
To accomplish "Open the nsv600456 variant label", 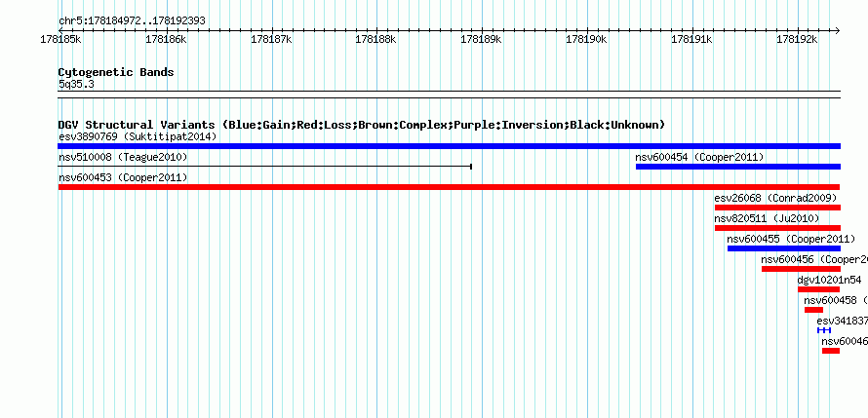I will 814,260.
